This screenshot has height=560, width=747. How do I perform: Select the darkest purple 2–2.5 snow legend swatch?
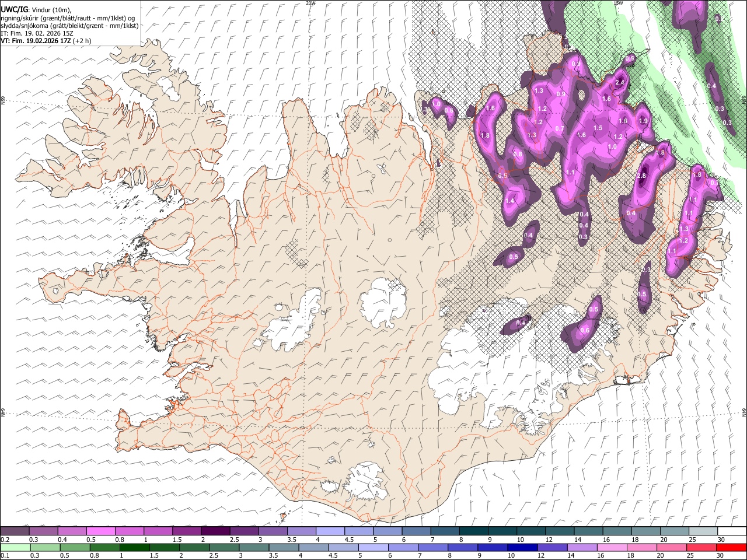[215, 531]
